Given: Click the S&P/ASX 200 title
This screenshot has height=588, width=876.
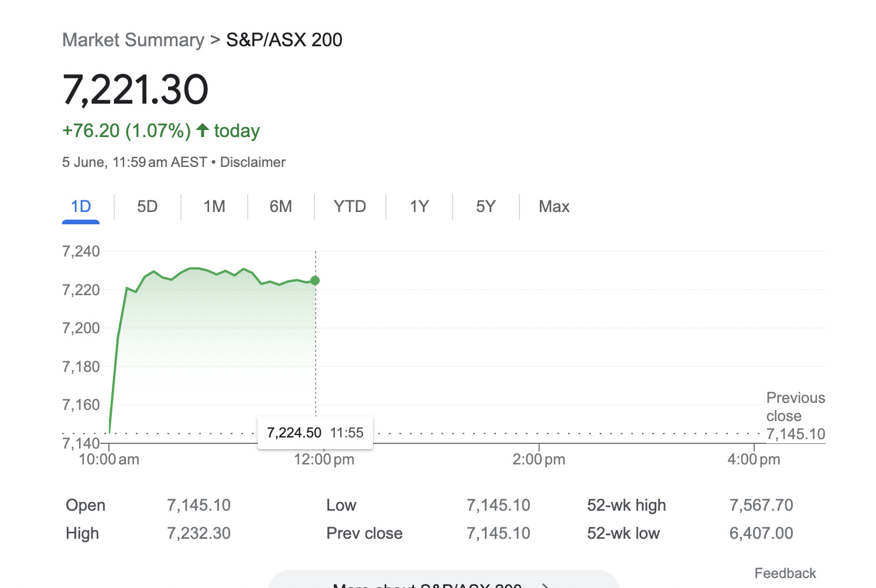Looking at the screenshot, I should pyautogui.click(x=284, y=40).
